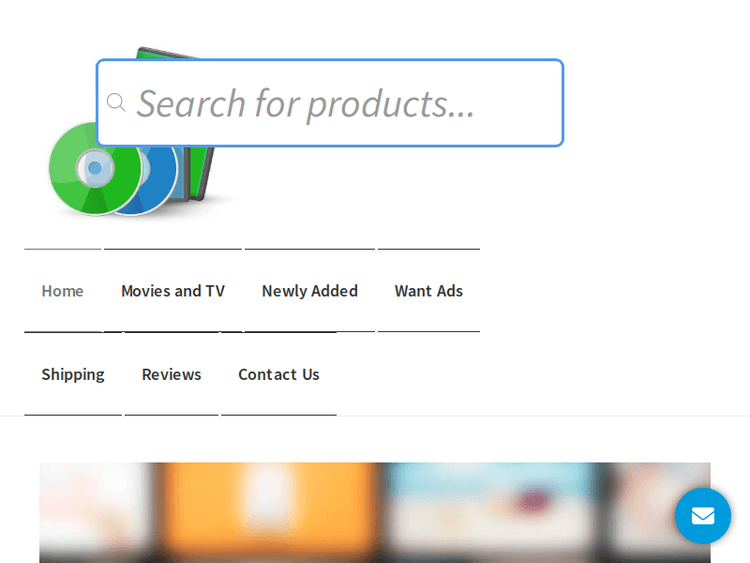Click the center hub of green disc
The image size is (750, 563).
click(x=95, y=168)
